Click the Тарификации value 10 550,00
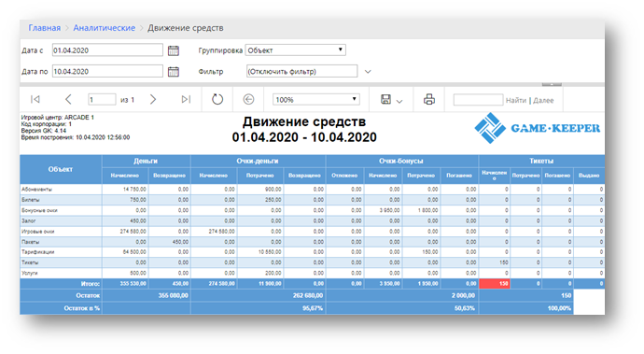644x354 pixels. [270, 252]
